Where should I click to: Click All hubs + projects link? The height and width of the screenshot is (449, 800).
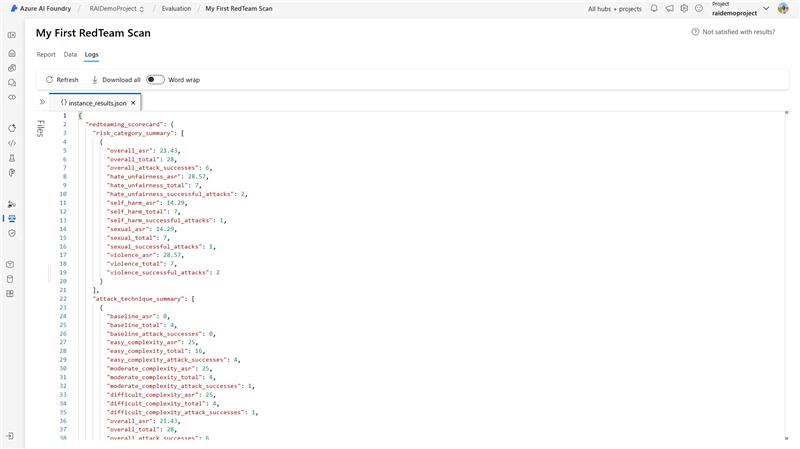click(x=614, y=9)
